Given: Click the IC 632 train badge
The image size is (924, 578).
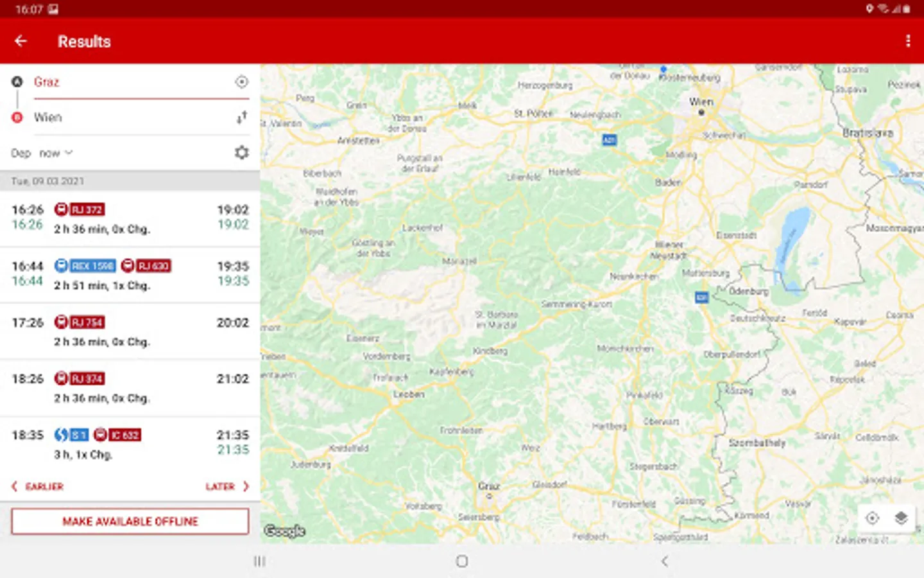Looking at the screenshot, I should click(x=124, y=435).
